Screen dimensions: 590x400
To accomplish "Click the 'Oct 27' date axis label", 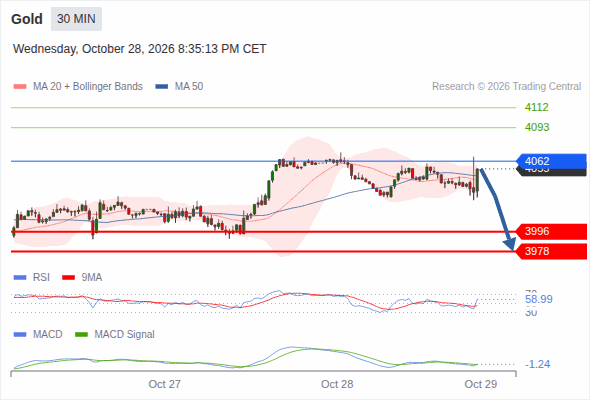I will click(164, 384).
